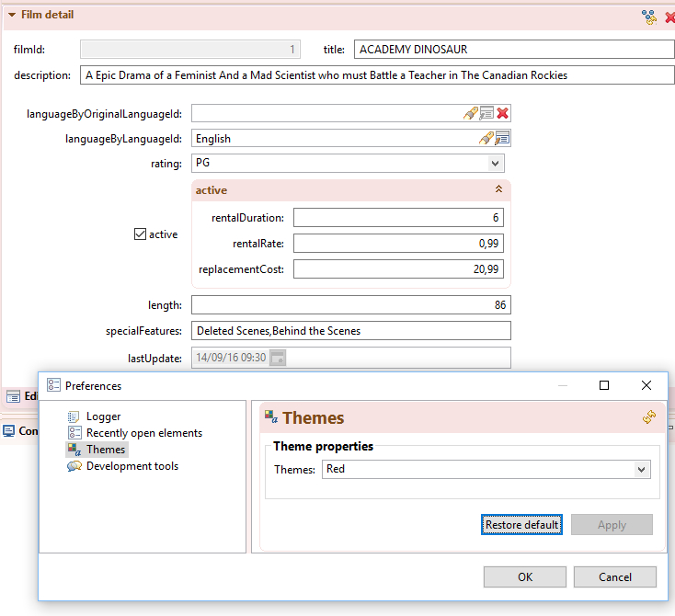
Task: Select Recently open elements in Preferences
Action: pos(143,433)
